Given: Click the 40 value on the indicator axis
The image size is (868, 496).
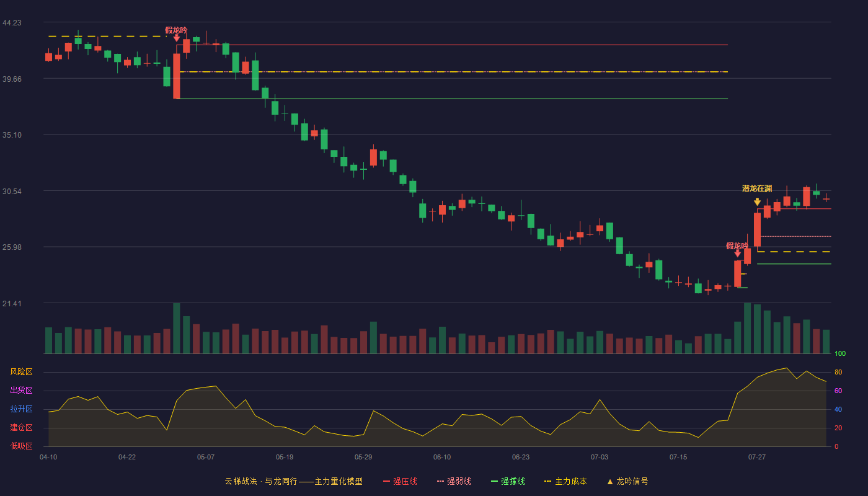Looking at the screenshot, I should pos(838,410).
